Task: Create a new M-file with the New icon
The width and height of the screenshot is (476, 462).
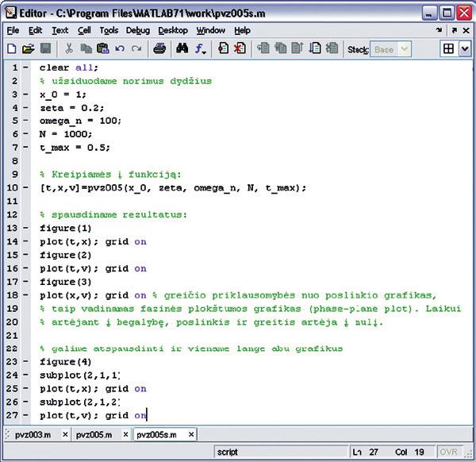Action: (x=12, y=48)
